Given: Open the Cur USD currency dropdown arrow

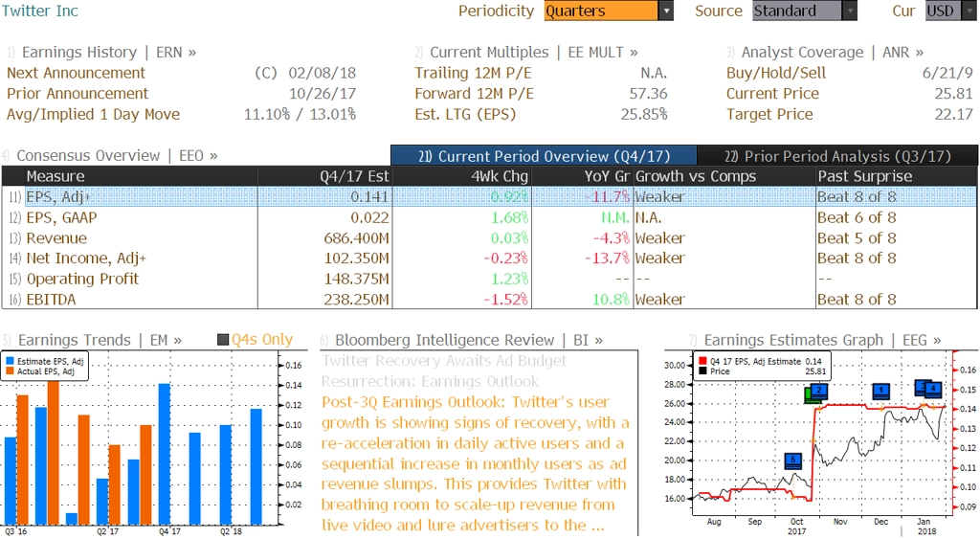Looking at the screenshot, I should (969, 11).
